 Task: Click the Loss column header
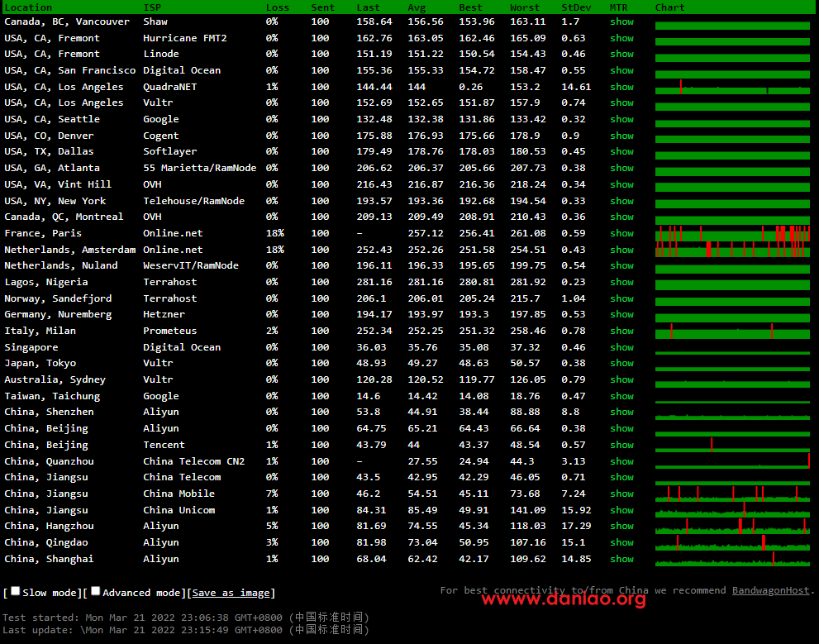[x=278, y=7]
